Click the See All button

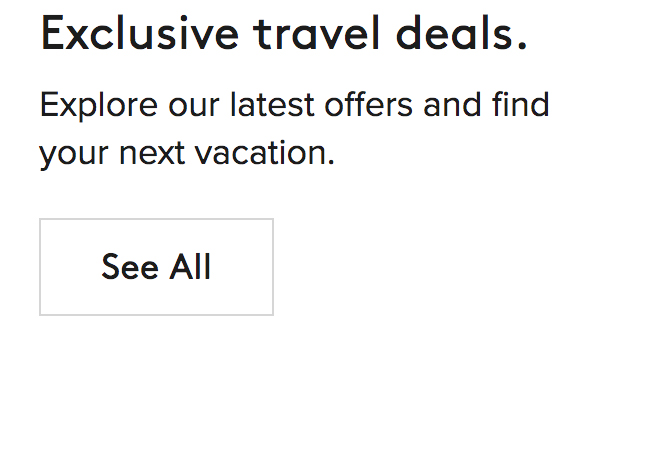(156, 267)
